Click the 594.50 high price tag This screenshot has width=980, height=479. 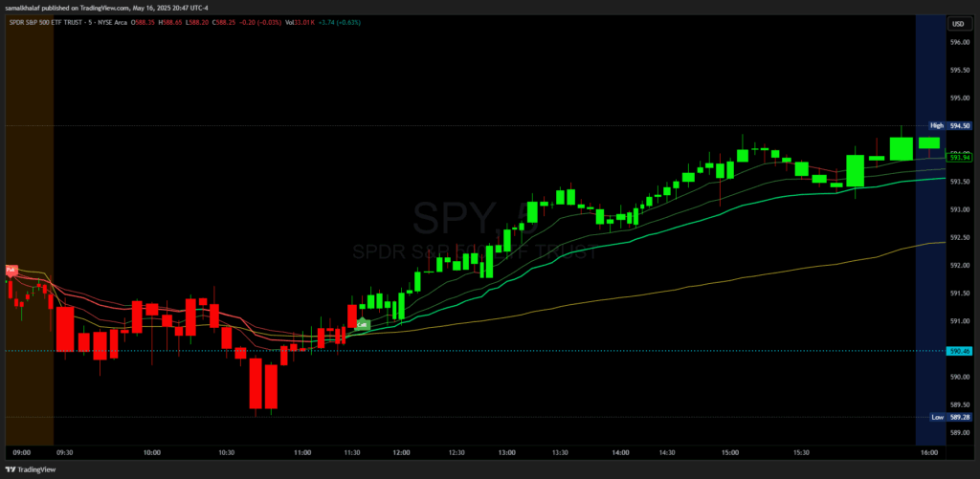click(x=959, y=125)
